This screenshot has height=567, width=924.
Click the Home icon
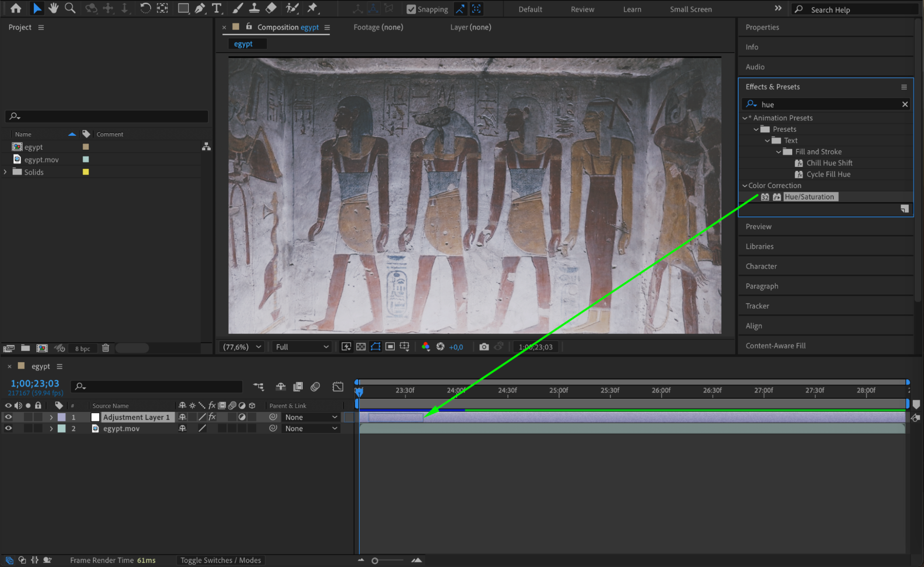coord(16,8)
